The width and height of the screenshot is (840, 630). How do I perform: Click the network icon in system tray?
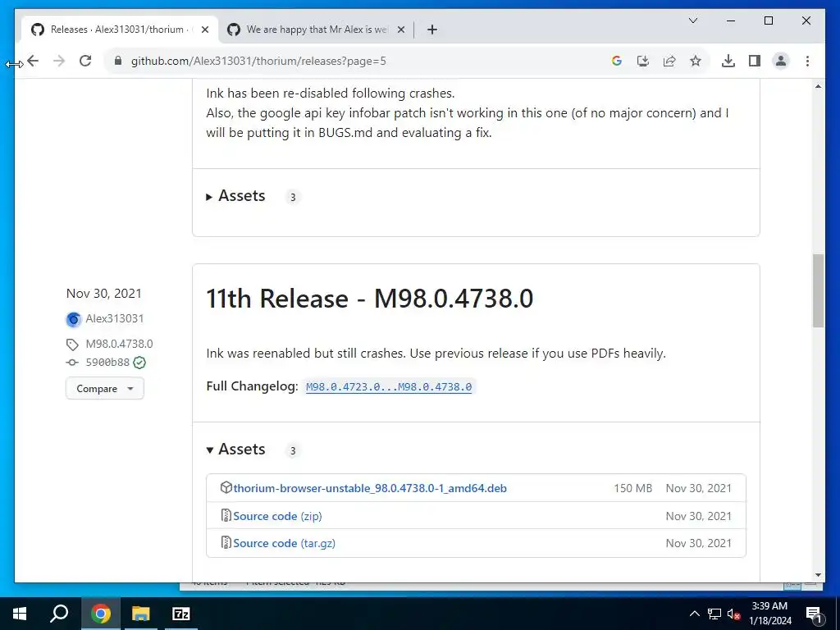pyautogui.click(x=714, y=614)
